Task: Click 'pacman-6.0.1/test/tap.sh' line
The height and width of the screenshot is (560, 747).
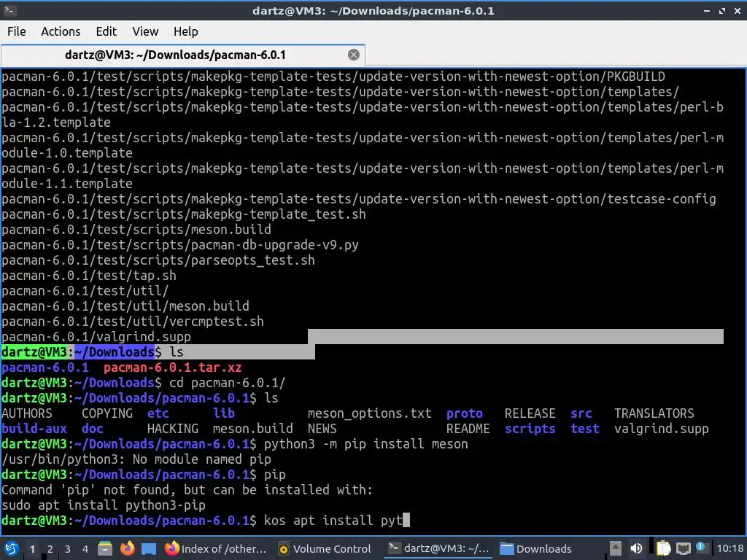Action: click(88, 276)
